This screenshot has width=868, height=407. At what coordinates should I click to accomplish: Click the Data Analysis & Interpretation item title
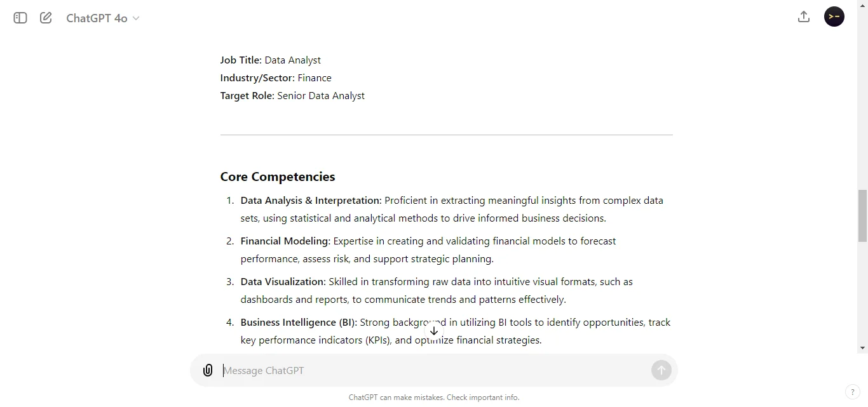point(311,201)
